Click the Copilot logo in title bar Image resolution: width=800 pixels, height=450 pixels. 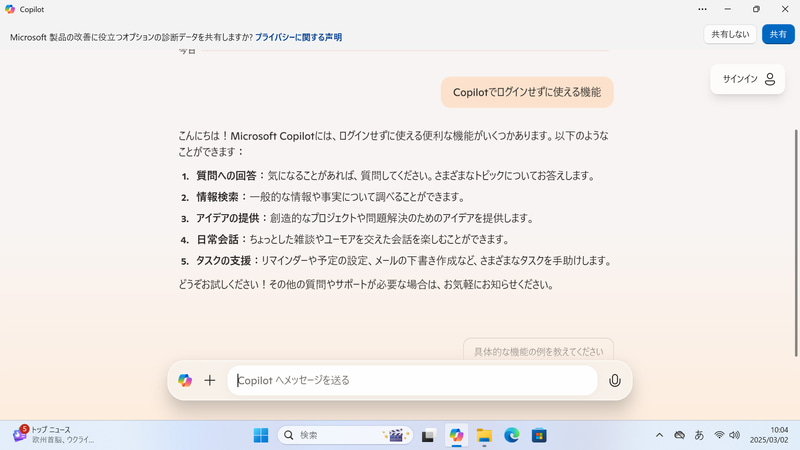pyautogui.click(x=10, y=9)
